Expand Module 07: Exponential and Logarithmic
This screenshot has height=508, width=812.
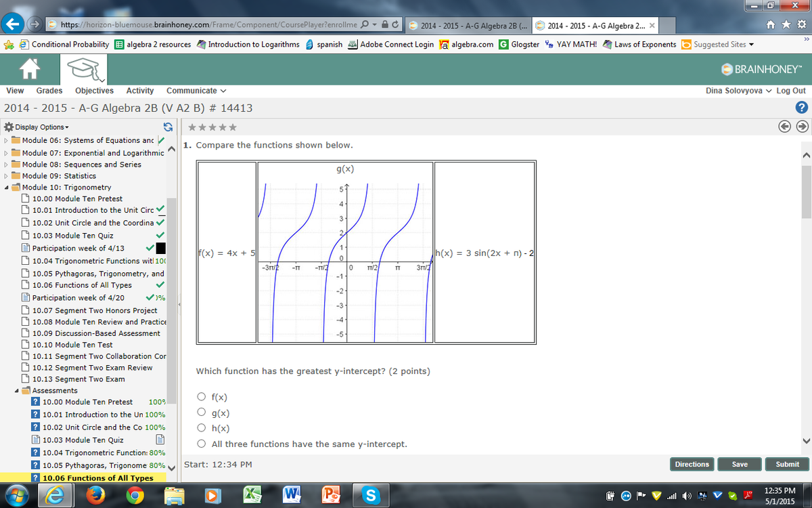[6, 152]
